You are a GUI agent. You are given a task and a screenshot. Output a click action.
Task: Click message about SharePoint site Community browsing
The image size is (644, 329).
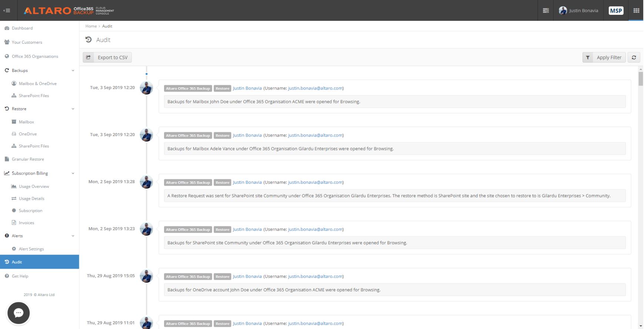click(395, 243)
